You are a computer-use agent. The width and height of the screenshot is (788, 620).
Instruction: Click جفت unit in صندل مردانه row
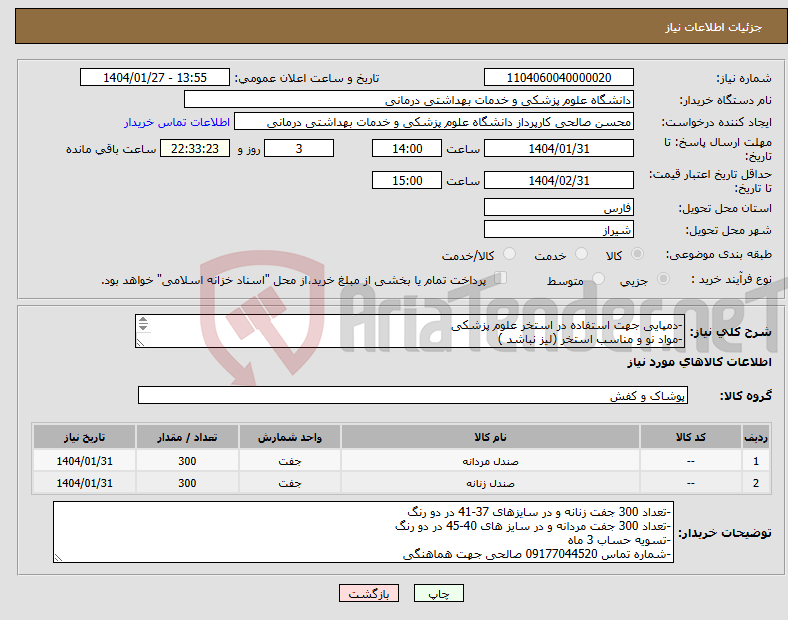tap(289, 461)
